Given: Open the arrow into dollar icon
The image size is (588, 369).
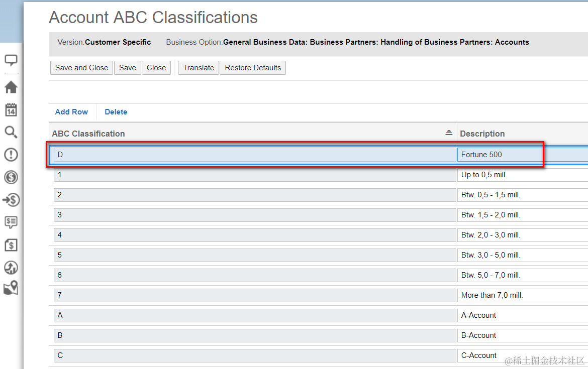Looking at the screenshot, I should click(11, 200).
